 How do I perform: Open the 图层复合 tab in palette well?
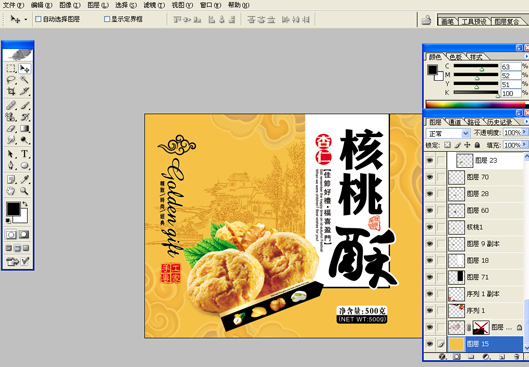[x=507, y=22]
